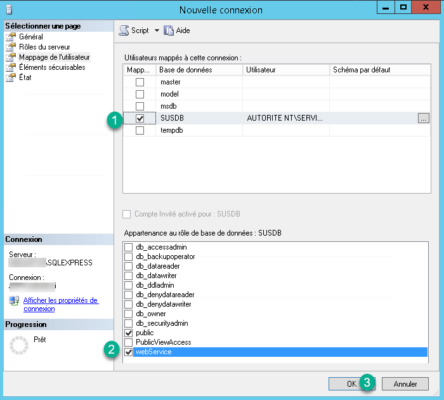
Task: Click the Éléments sécurisables page icon
Action: click(11, 67)
